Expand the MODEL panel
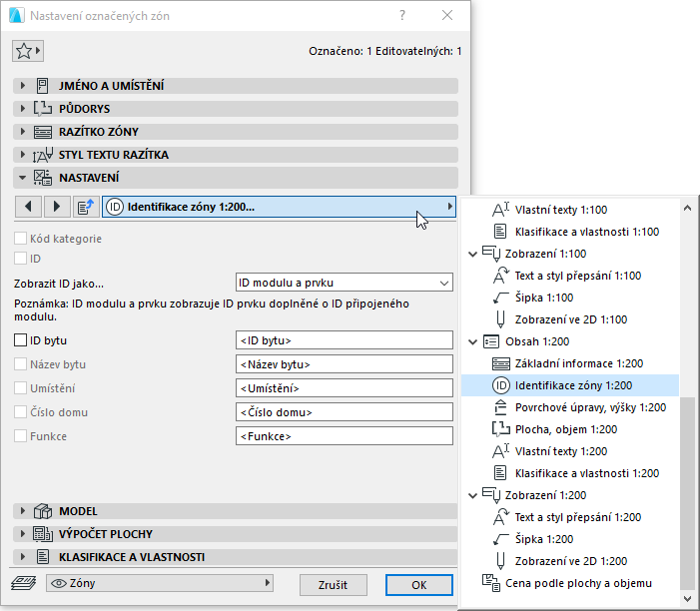700x611 pixels. click(22, 511)
